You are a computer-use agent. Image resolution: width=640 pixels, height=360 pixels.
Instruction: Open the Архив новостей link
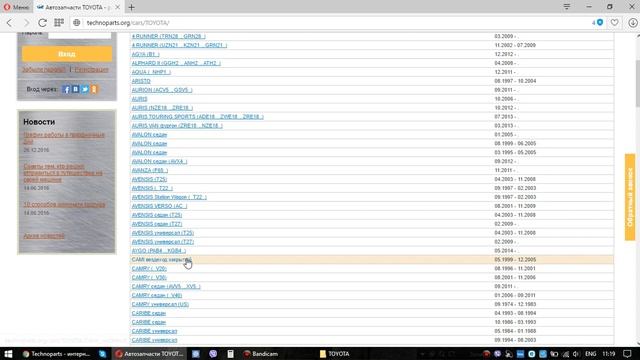click(44, 236)
